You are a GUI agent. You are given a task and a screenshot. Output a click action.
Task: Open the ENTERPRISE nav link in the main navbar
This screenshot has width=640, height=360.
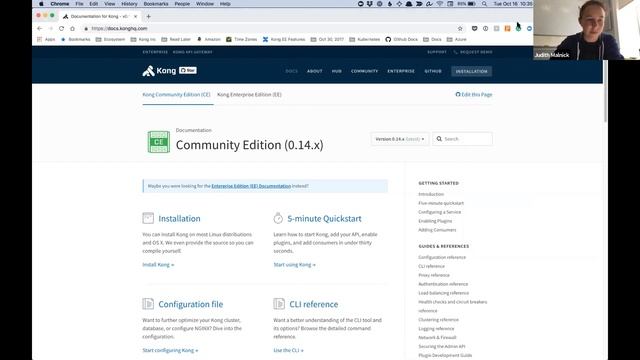point(401,71)
